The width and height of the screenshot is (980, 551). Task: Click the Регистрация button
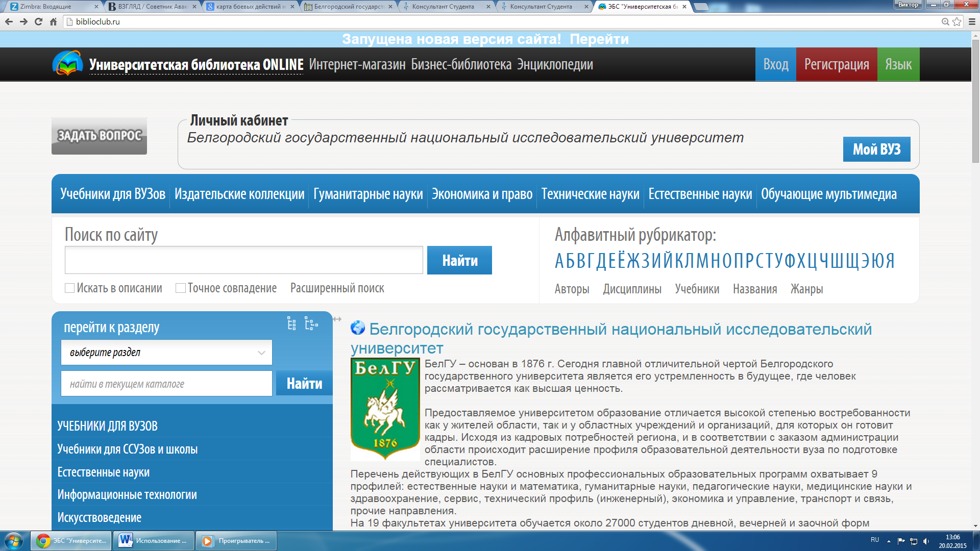(x=837, y=64)
